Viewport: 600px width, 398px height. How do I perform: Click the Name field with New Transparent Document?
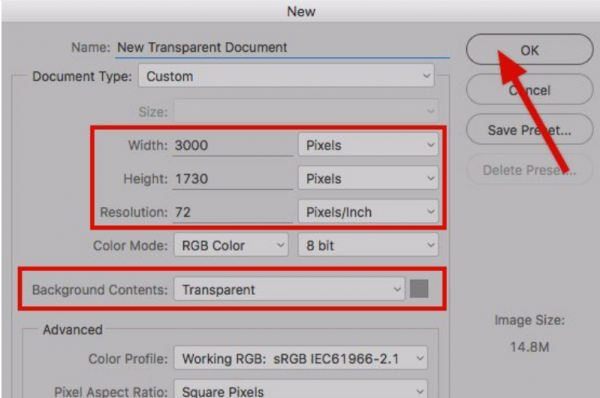[x=282, y=47]
